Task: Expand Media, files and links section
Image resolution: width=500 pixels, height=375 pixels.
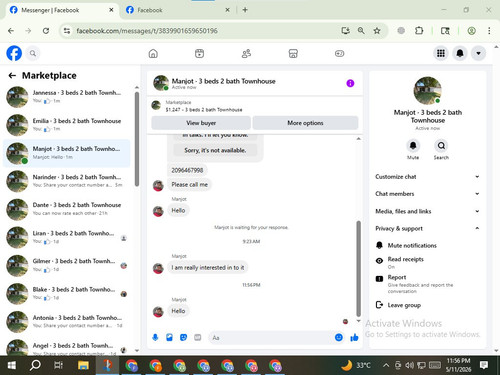Action: tap(427, 211)
